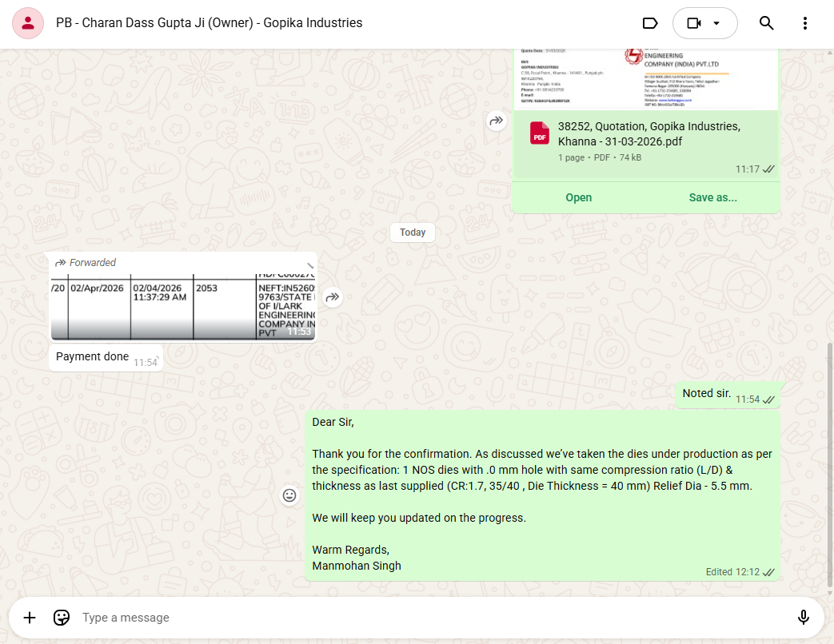React to the Dear Sir message
The height and width of the screenshot is (644, 834).
(x=289, y=495)
